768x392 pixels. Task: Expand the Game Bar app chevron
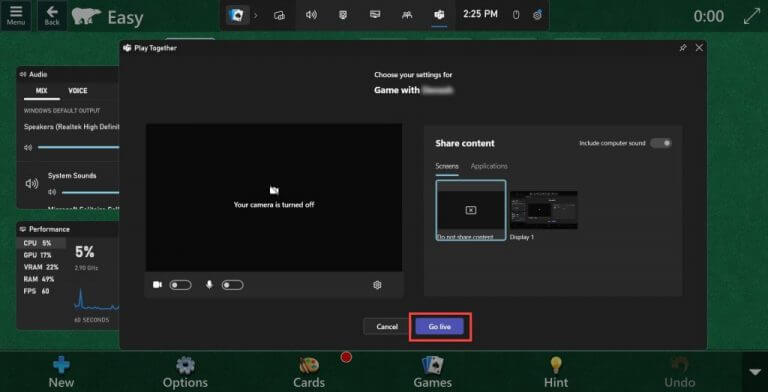tap(255, 15)
